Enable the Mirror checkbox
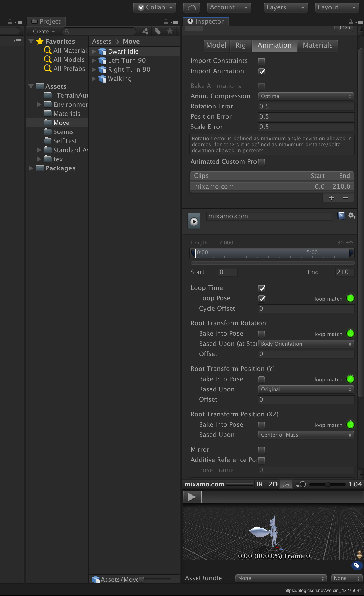 click(x=262, y=450)
